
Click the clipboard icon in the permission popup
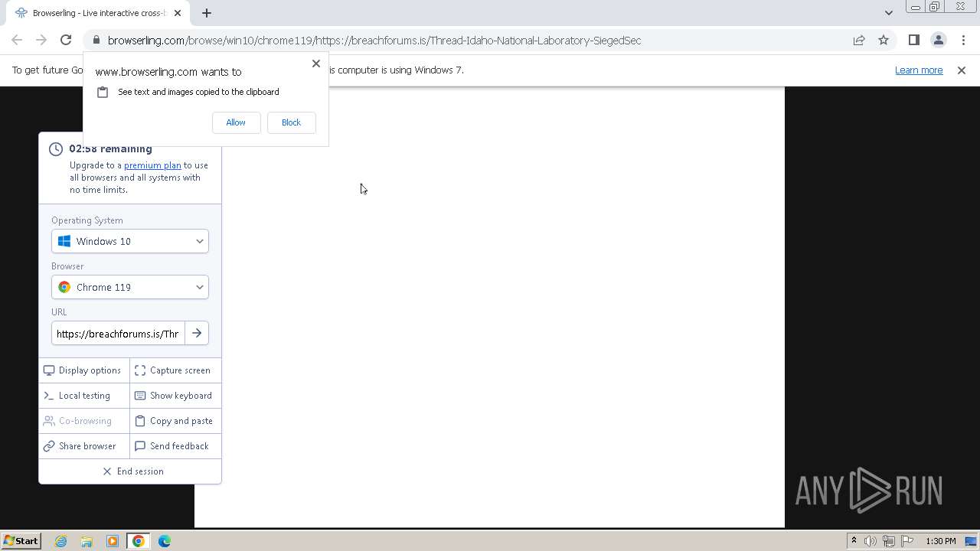(103, 92)
